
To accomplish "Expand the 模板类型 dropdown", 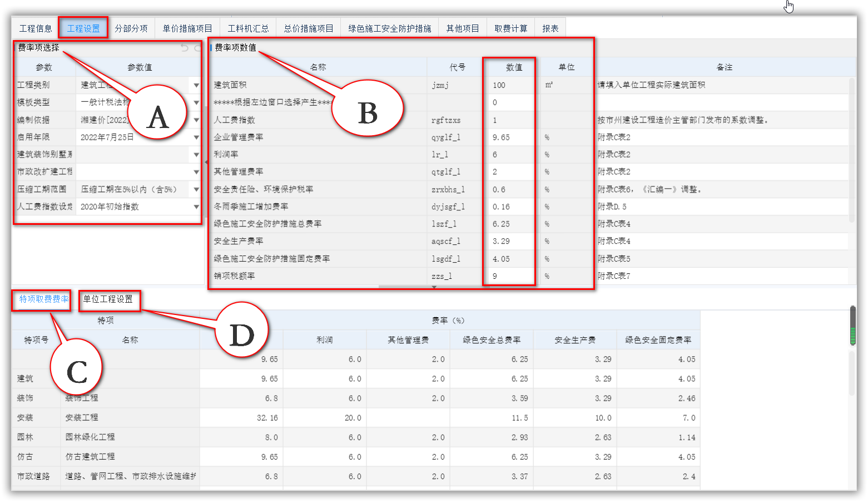I will coord(196,102).
